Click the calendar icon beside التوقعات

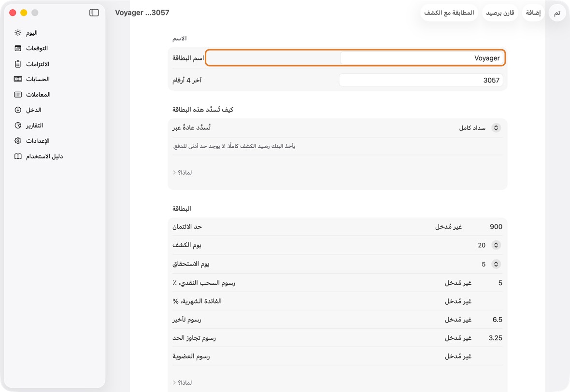pos(18,48)
